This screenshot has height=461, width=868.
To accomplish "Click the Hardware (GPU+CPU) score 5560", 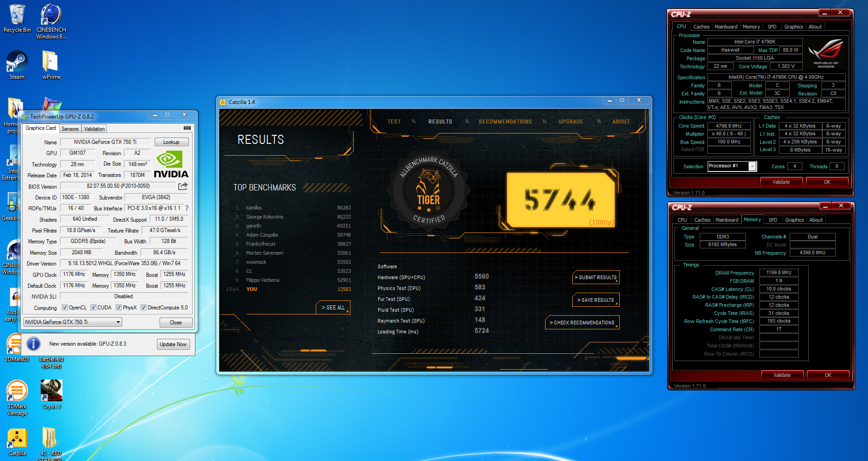I will coord(482,276).
